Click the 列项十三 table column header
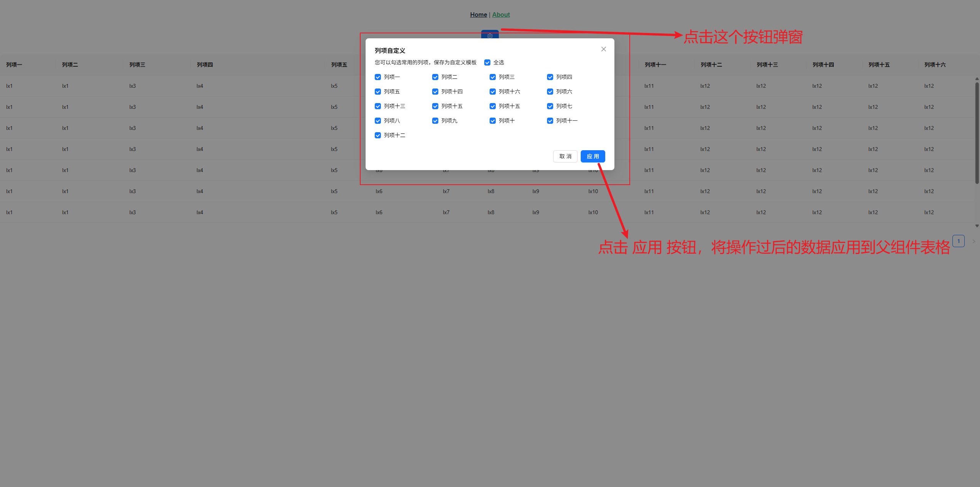 [x=767, y=65]
